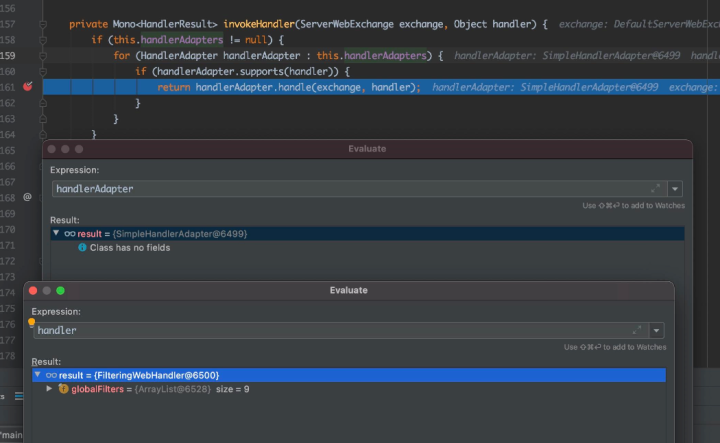720x443 pixels.
Task: Click the return statement on line 161
Action: click(289, 87)
